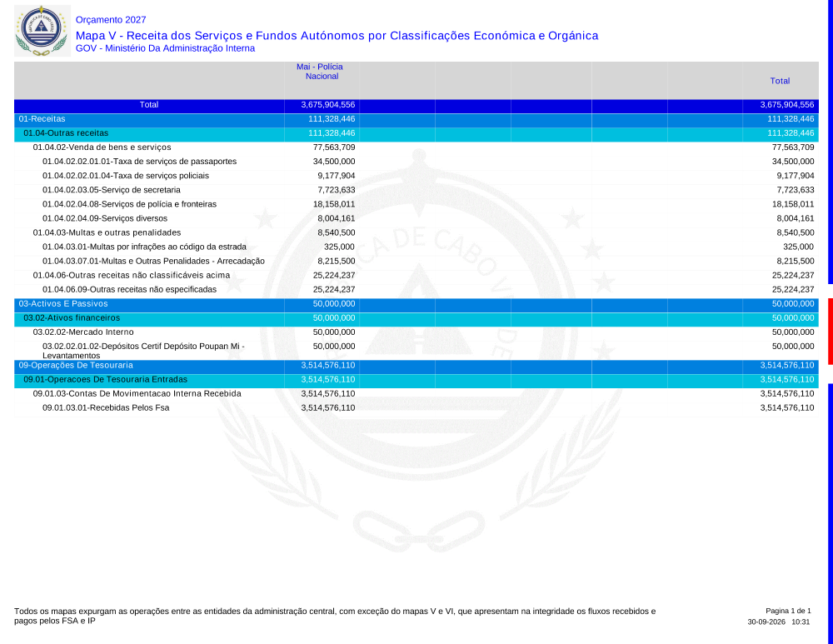Select '01.04.03-Multas e outras penalidades' row label
The width and height of the screenshot is (833, 644).
[107, 232]
